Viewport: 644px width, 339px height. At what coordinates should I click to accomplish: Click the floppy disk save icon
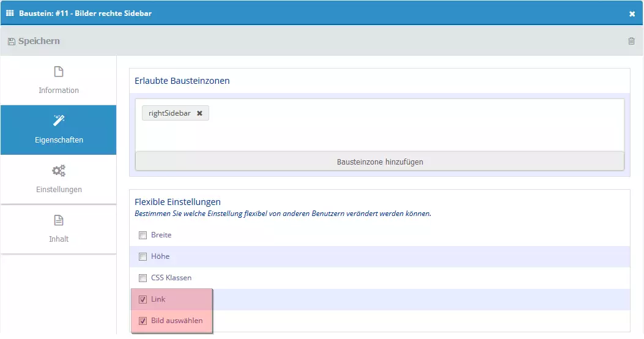click(12, 42)
